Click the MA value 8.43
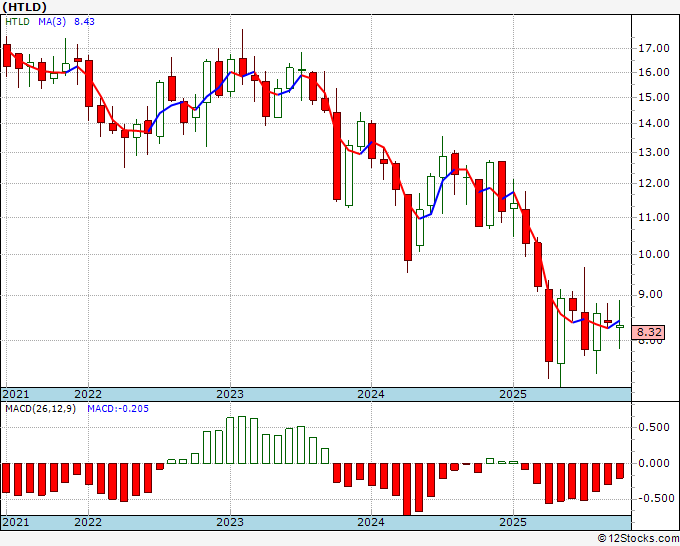This screenshot has width=680, height=546. [84, 22]
